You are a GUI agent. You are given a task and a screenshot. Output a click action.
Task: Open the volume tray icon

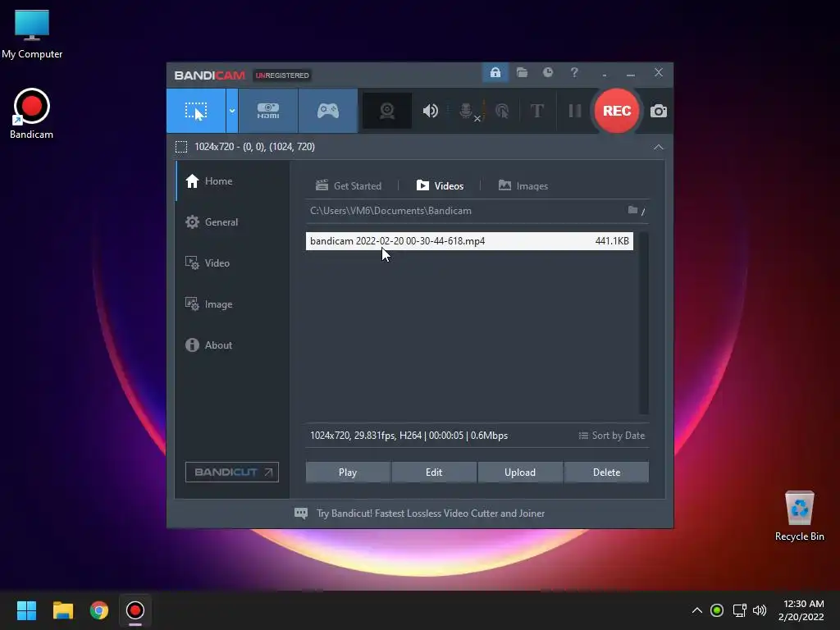760,610
